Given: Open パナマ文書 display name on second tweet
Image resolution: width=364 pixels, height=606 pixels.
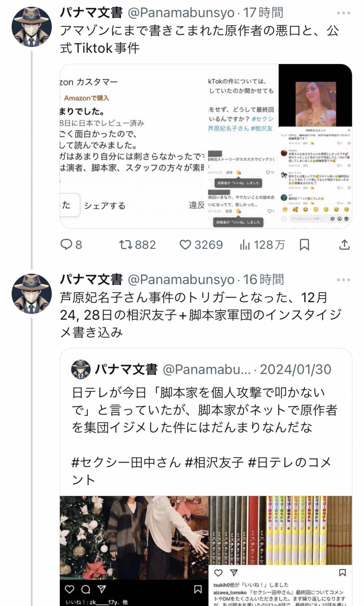Looking at the screenshot, I should pos(91,280).
